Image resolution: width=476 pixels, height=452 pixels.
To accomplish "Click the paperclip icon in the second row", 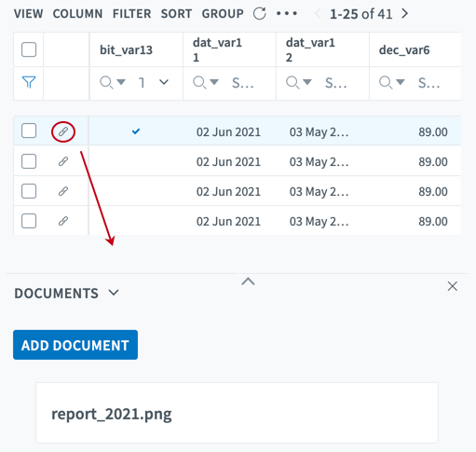I will pos(63,161).
